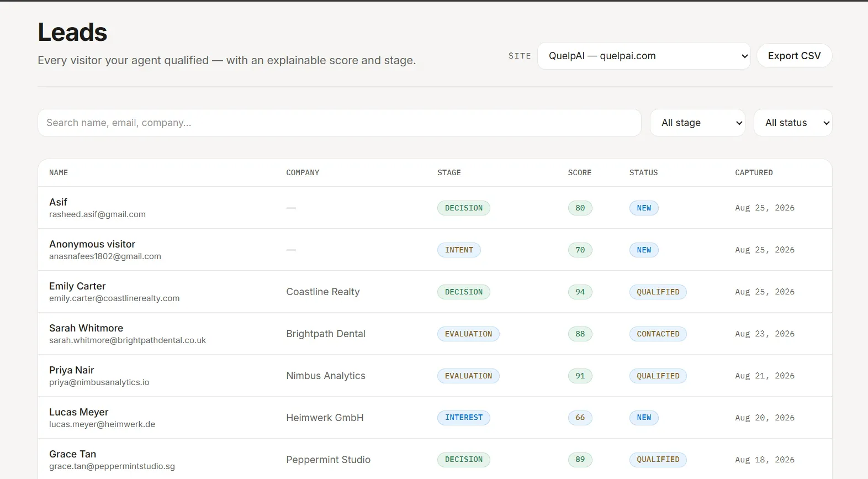Click the Aug 21, 2026 captured date

765,376
